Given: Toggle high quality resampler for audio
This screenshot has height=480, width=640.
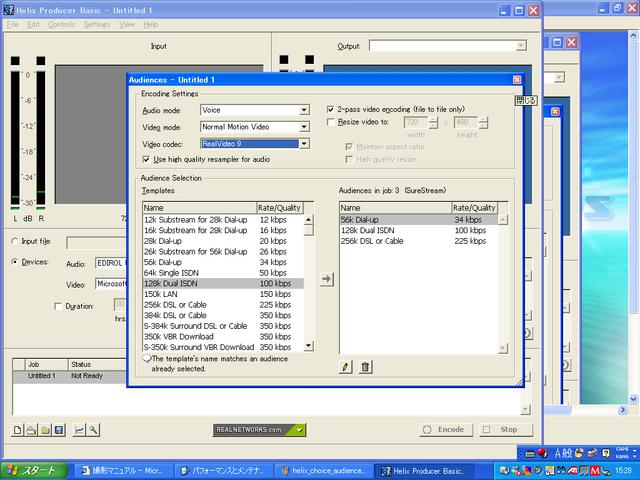Looking at the screenshot, I should 146,159.
